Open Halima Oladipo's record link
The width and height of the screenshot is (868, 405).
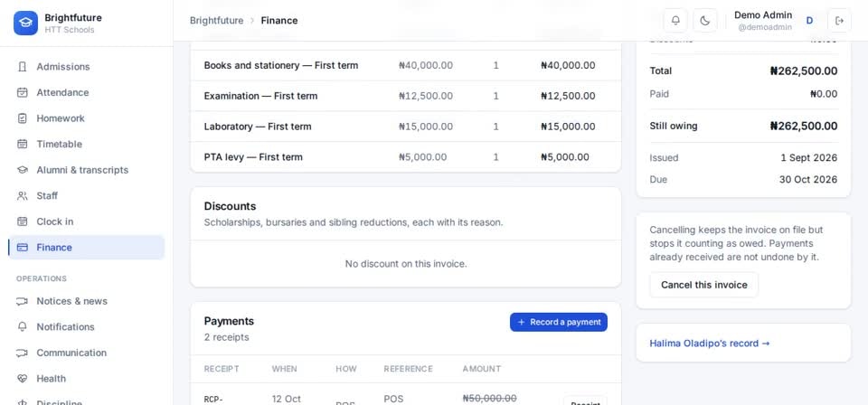coord(709,344)
